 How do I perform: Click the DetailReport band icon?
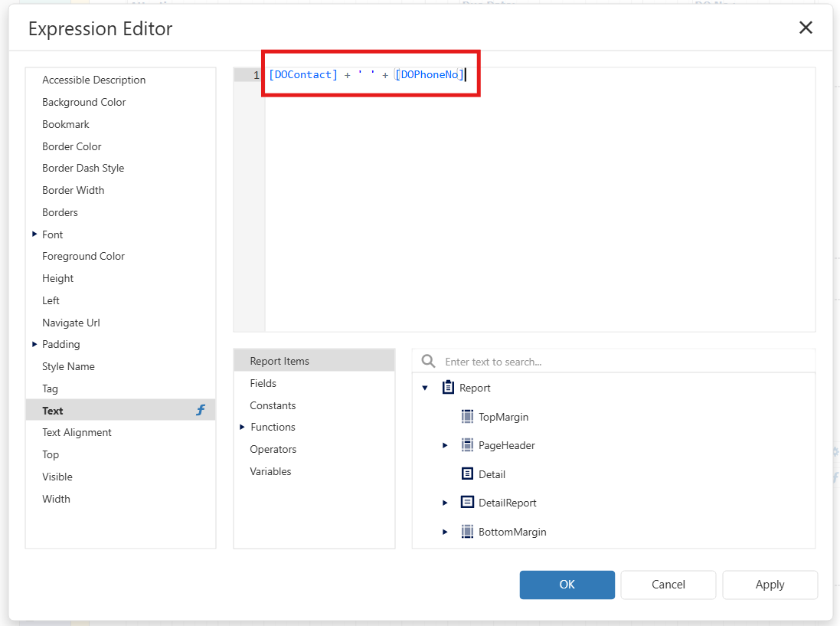[468, 503]
